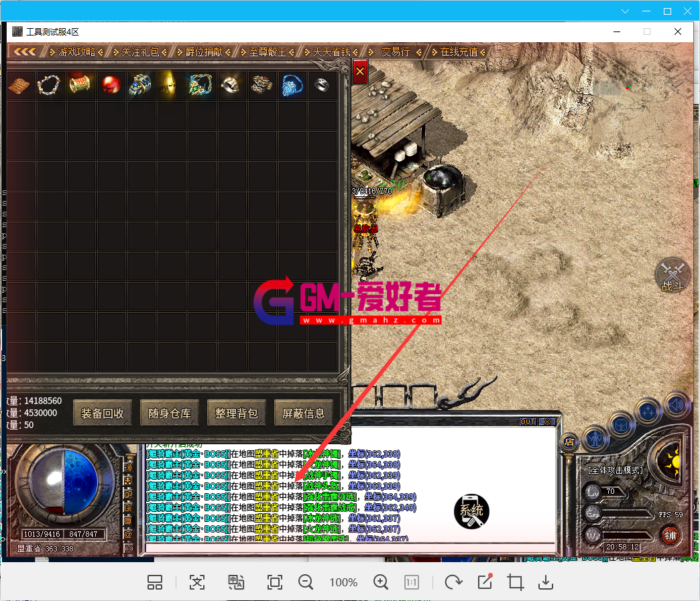
Task: Switch the 全体攻击模式 attack mode
Action: (615, 470)
